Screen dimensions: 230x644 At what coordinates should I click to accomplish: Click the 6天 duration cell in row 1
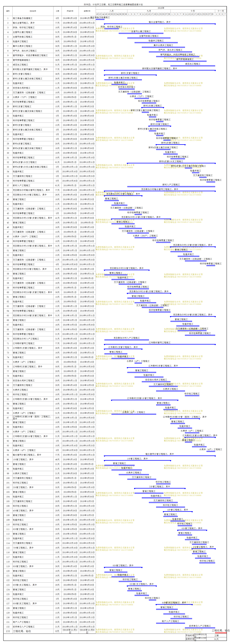click(x=57, y=18)
